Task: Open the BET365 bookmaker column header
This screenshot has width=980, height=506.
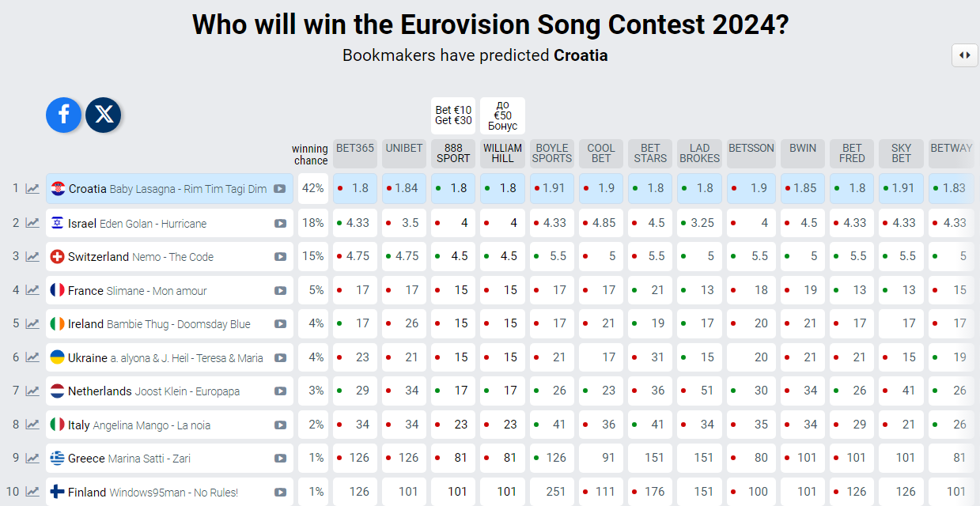Action: (x=355, y=153)
